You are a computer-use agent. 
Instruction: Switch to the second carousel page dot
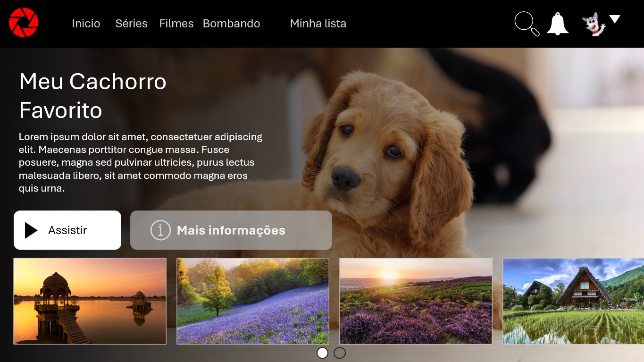click(x=340, y=353)
